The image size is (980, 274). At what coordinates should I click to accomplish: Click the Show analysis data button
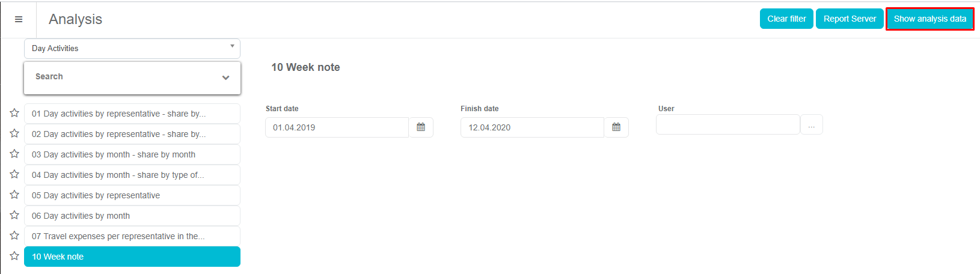(x=929, y=19)
